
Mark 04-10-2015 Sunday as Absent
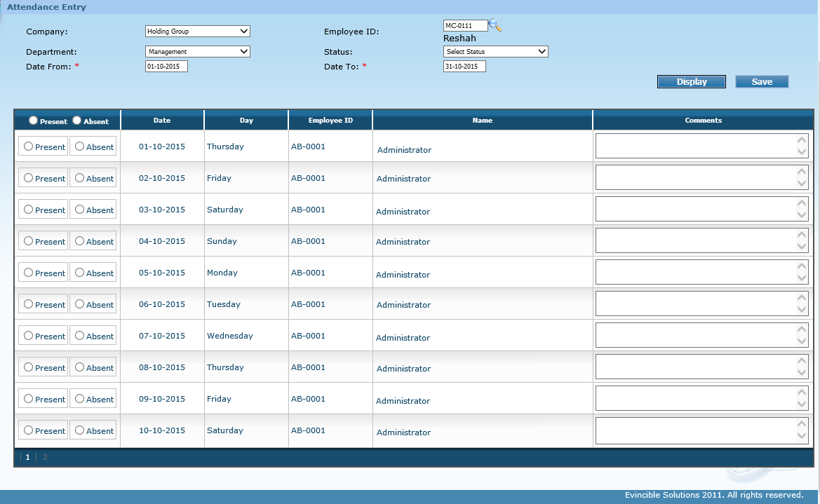click(x=80, y=241)
